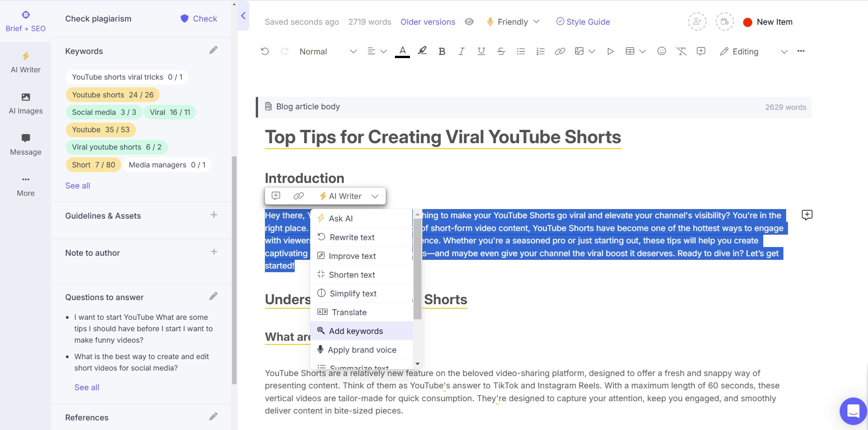Open the Friendly tone dropdown

513,21
